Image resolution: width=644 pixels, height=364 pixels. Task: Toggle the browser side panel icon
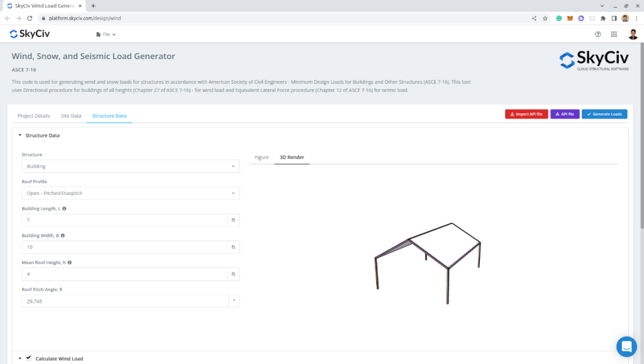pyautogui.click(x=614, y=19)
